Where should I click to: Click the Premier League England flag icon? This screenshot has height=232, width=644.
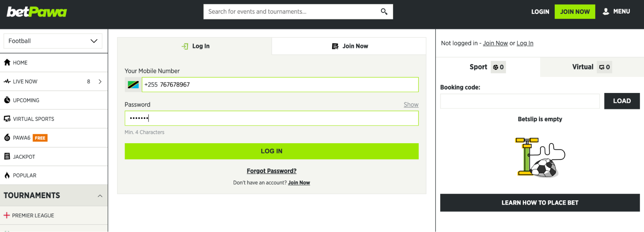(7, 215)
